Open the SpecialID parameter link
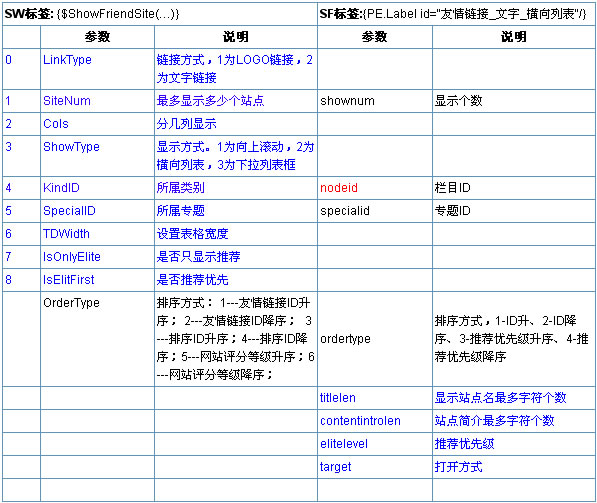Image resolution: width=597 pixels, height=503 pixels. (x=69, y=211)
